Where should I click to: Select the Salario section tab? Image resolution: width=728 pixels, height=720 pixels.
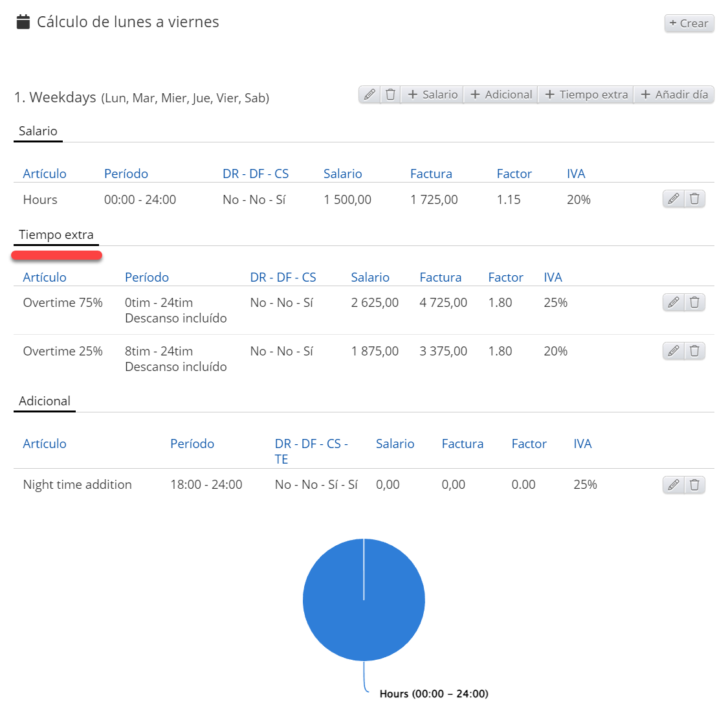[x=38, y=131]
